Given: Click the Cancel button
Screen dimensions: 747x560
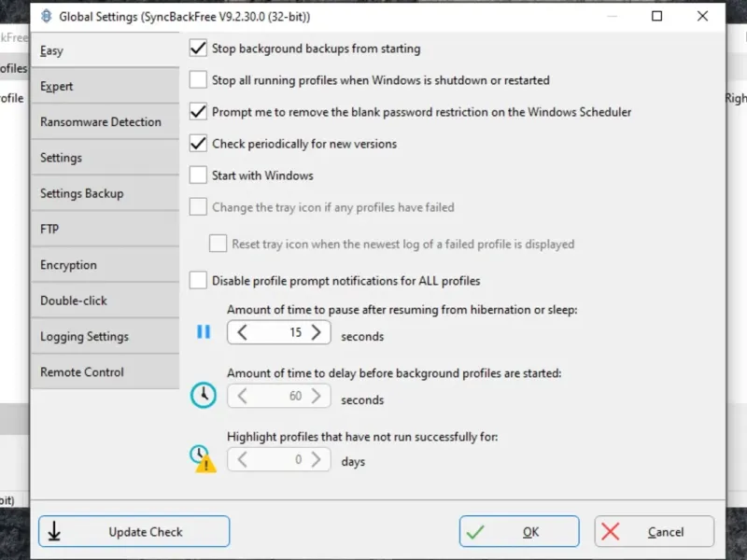Looking at the screenshot, I should point(655,531).
